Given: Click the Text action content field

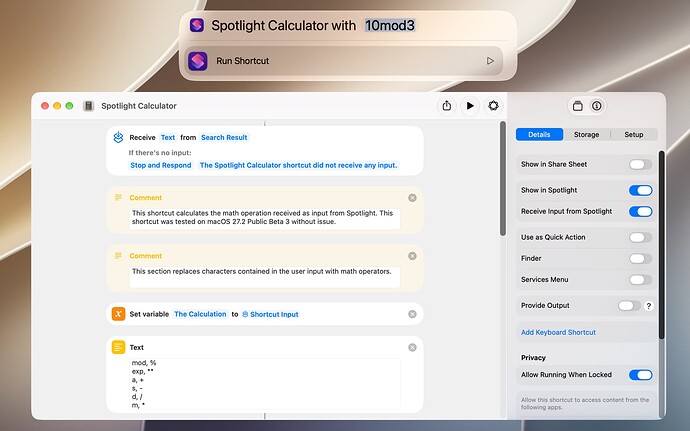Looking at the screenshot, I should 265,384.
